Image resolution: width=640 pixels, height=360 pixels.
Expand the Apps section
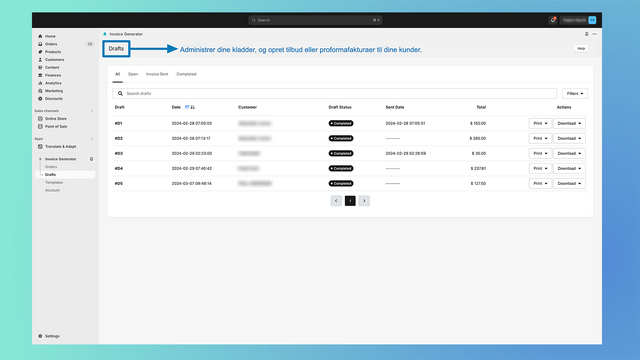92,139
